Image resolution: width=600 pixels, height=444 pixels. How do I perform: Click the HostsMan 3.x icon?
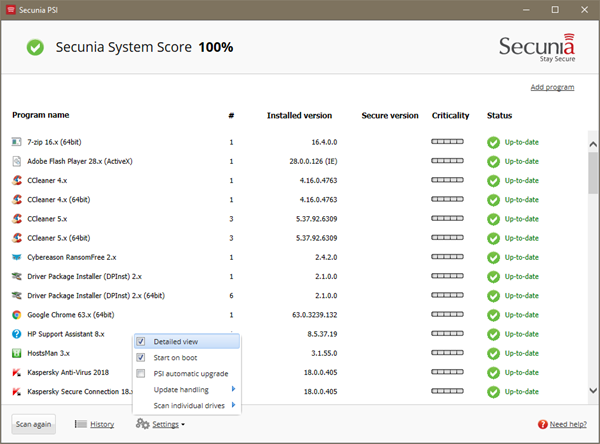pos(16,353)
